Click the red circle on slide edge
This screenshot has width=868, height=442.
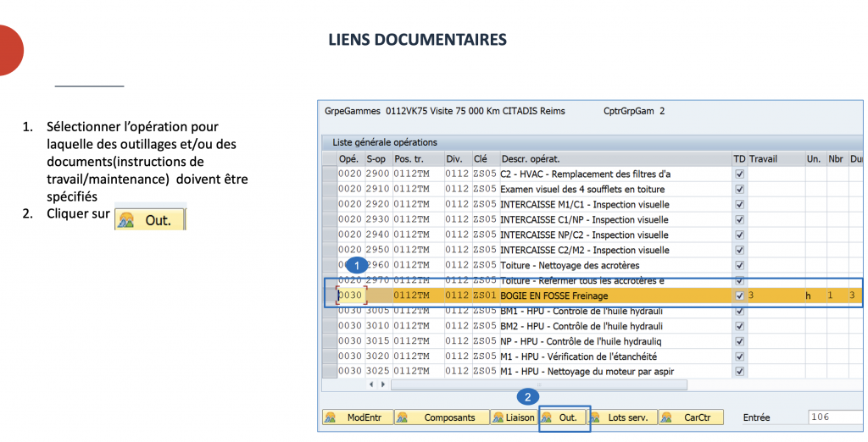10,50
